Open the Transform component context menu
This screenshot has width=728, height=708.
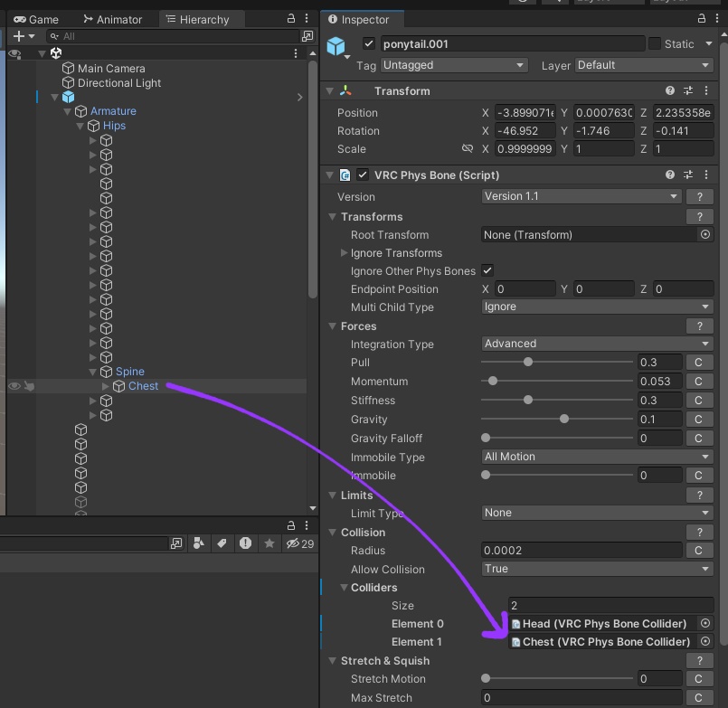tap(706, 90)
